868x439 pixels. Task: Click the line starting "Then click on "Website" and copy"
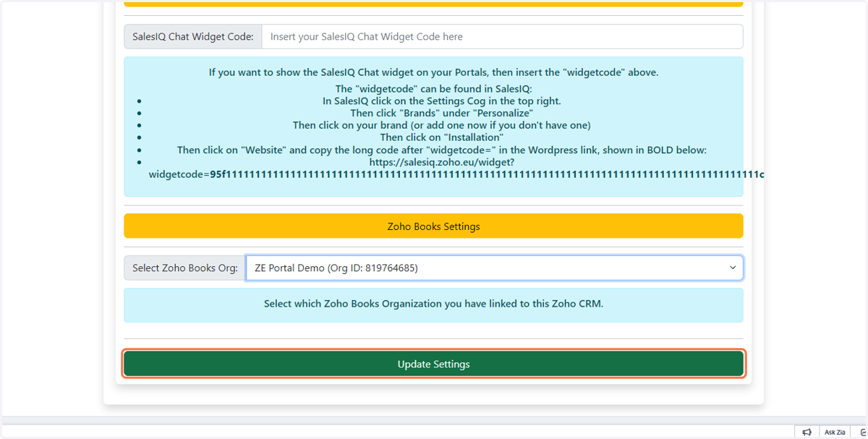coord(442,150)
